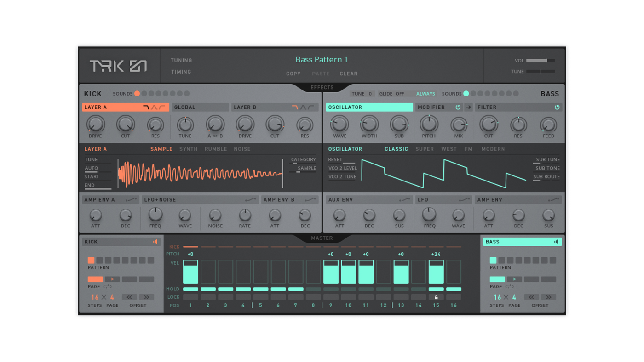Select Bass pattern slot 3
The image size is (644, 362).
[510, 260]
